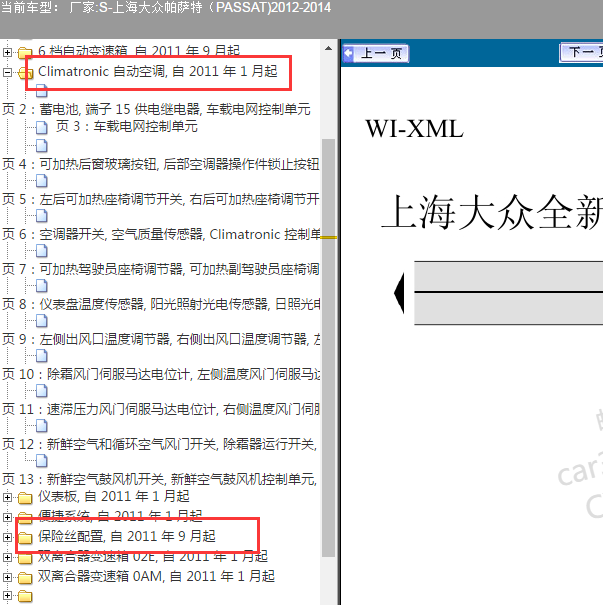The image size is (603, 605).
Task: Open 页 3：车载电网控制单元
Action: click(x=127, y=126)
